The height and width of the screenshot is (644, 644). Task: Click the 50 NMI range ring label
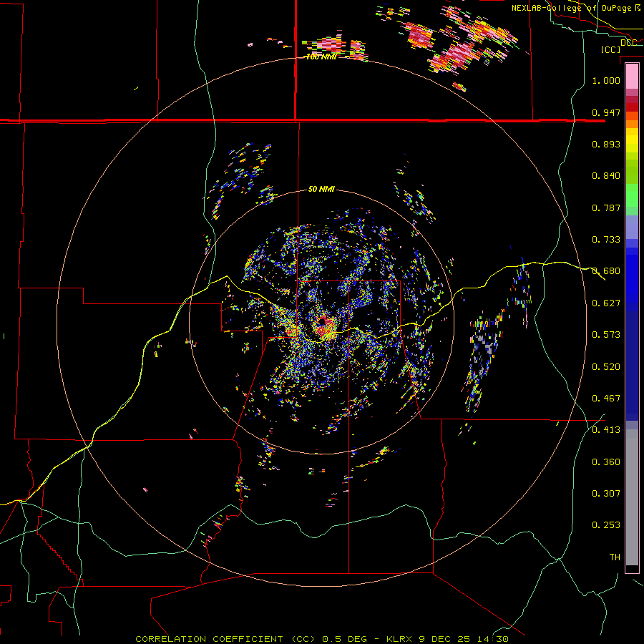pyautogui.click(x=321, y=190)
